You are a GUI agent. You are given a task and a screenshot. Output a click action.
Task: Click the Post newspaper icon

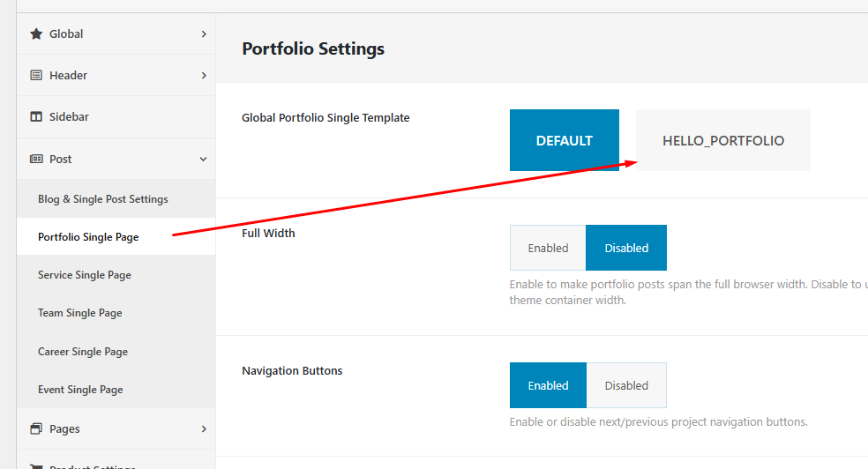(36, 160)
